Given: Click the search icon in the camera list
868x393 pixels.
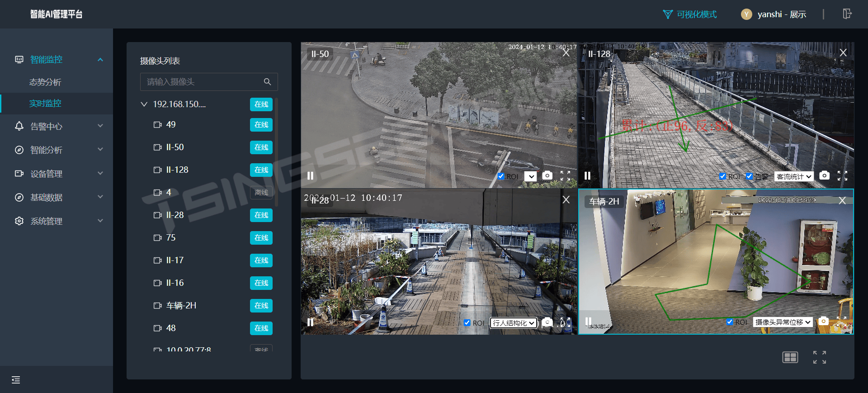Looking at the screenshot, I should click(x=267, y=82).
